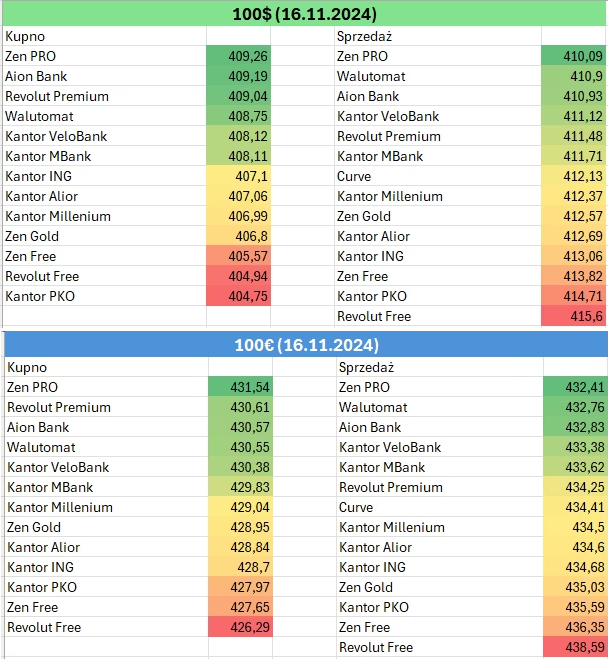
Task: Click the red 426,29 Revolut Free cell
Action: coord(241,627)
